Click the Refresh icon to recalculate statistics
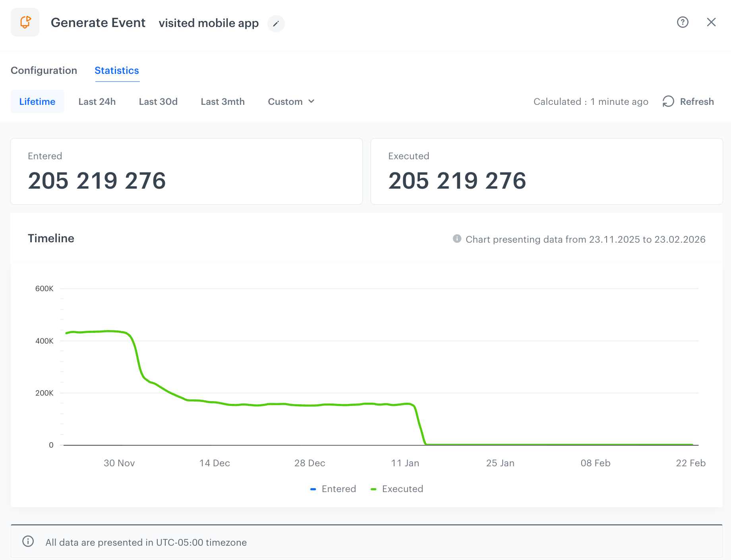Image resolution: width=731 pixels, height=560 pixels. click(667, 101)
